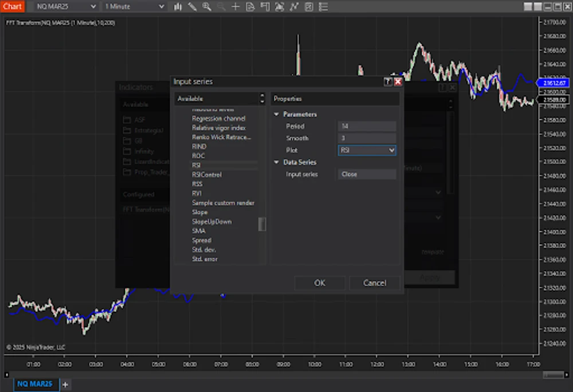573x392 pixels.
Task: Select RIND in the Available list
Action: [199, 147]
